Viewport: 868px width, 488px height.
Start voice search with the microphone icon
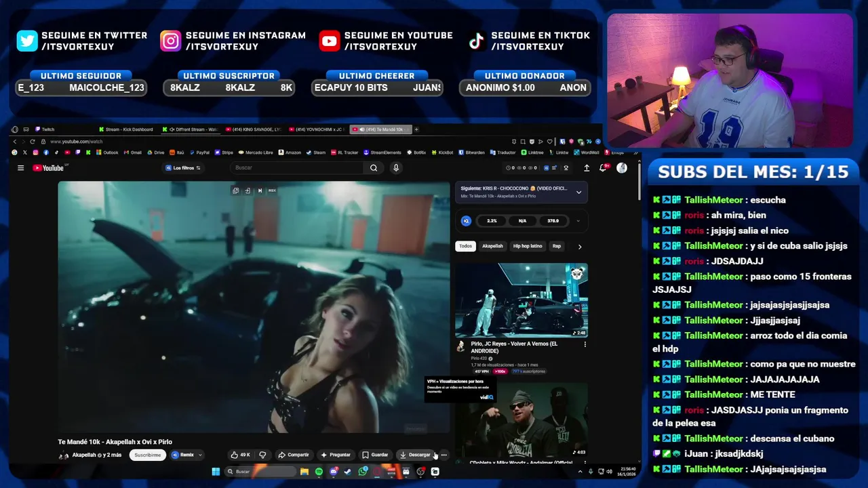coord(396,168)
